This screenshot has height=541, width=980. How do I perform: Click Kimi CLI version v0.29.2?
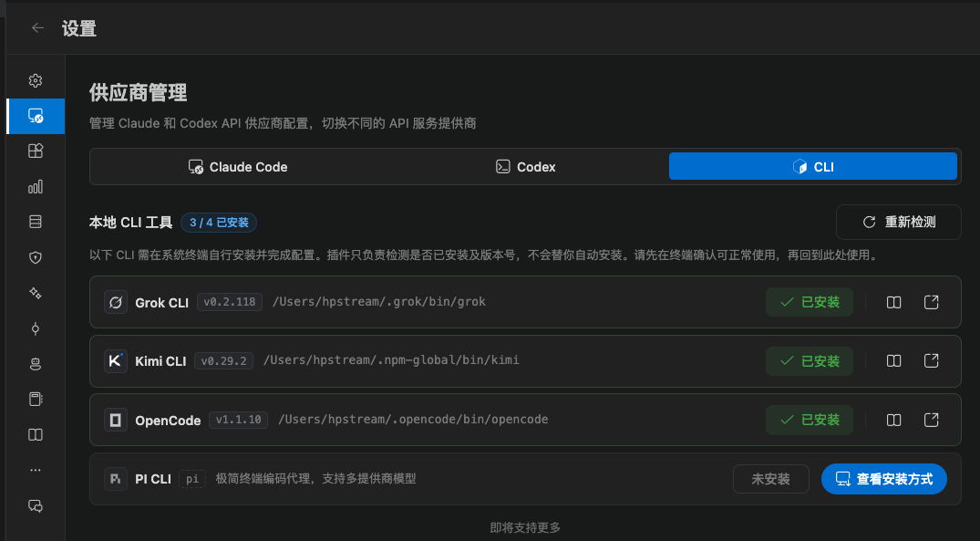[223, 361]
